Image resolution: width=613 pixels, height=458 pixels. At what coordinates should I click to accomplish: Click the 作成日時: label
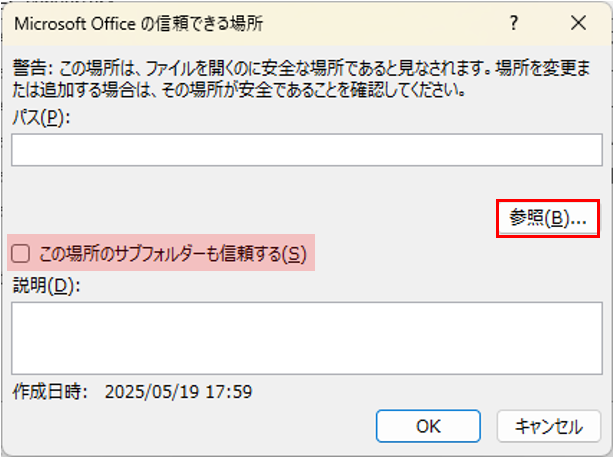(49, 392)
